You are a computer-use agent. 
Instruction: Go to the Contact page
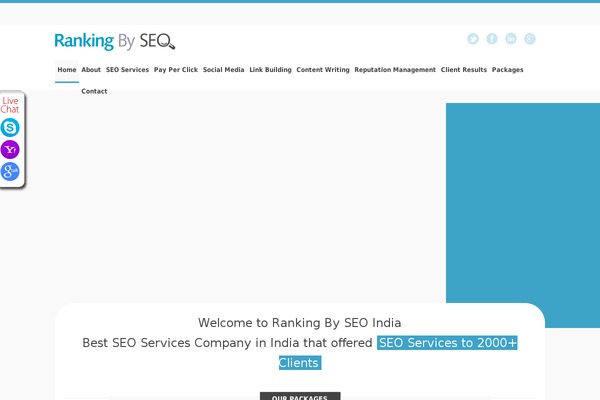[x=94, y=91]
